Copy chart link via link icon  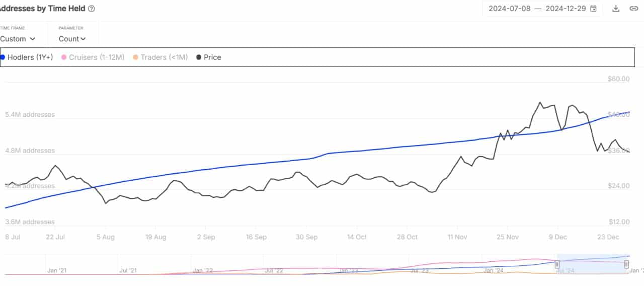pyautogui.click(x=634, y=9)
